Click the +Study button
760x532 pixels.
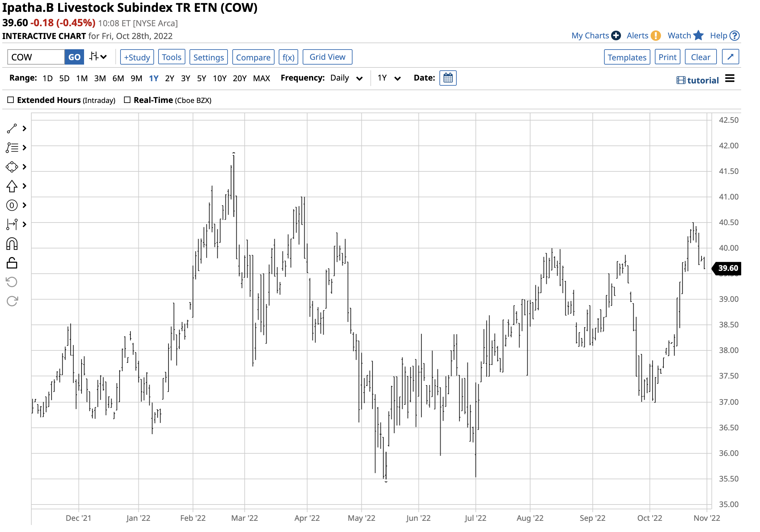click(137, 57)
